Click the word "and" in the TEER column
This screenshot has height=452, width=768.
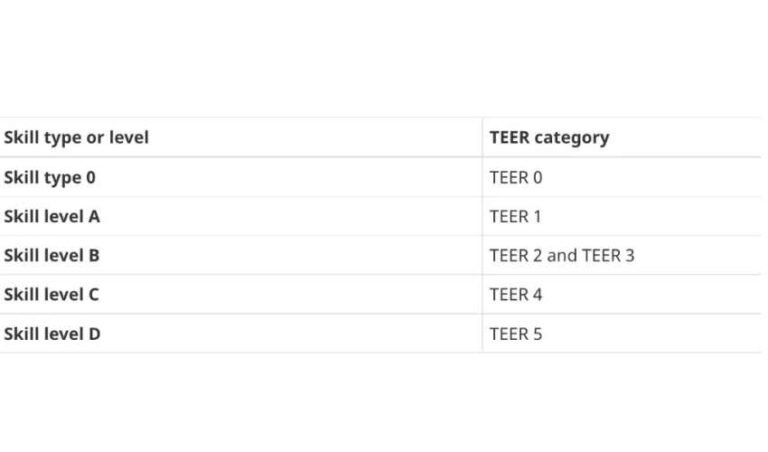pos(562,255)
